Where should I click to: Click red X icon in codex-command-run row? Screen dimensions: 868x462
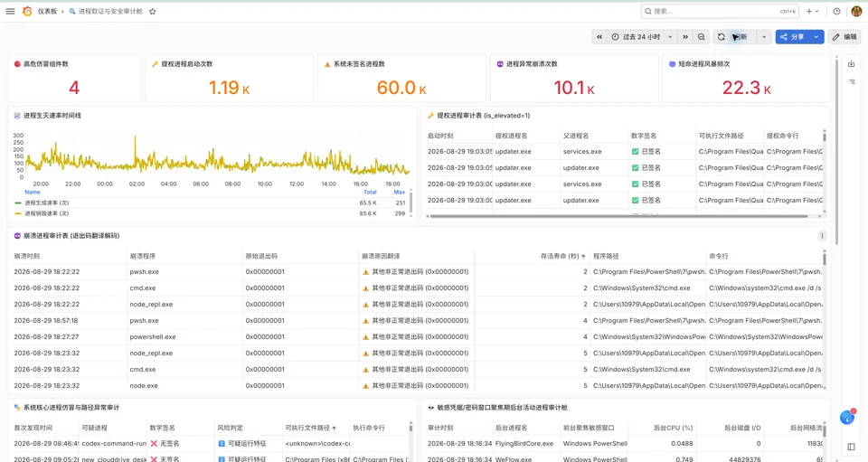click(x=154, y=443)
